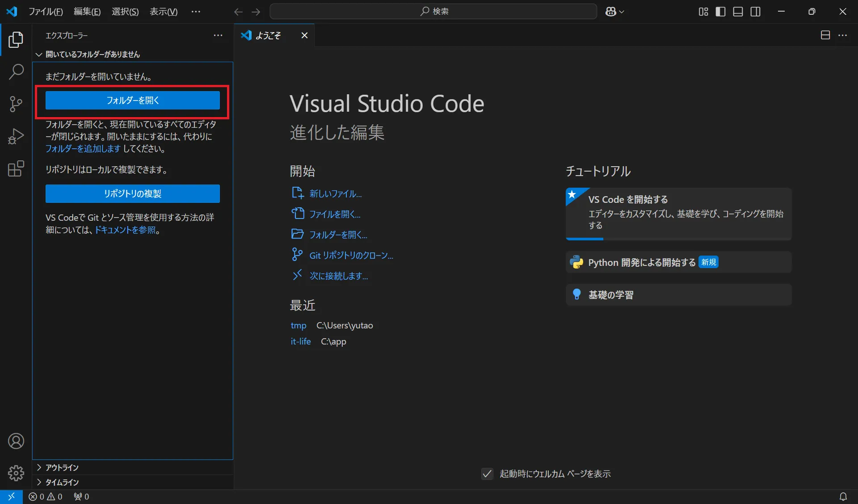
Task: Open the Copilot dropdown arrow
Action: click(622, 12)
